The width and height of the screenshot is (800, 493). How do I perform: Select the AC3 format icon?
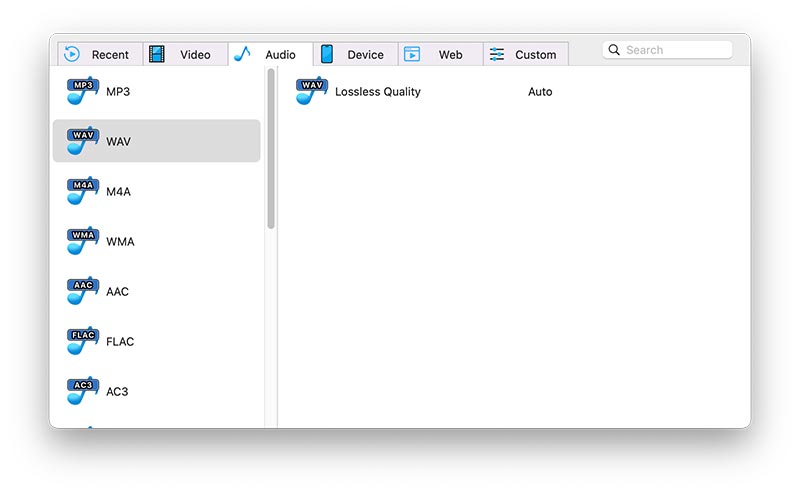point(83,391)
